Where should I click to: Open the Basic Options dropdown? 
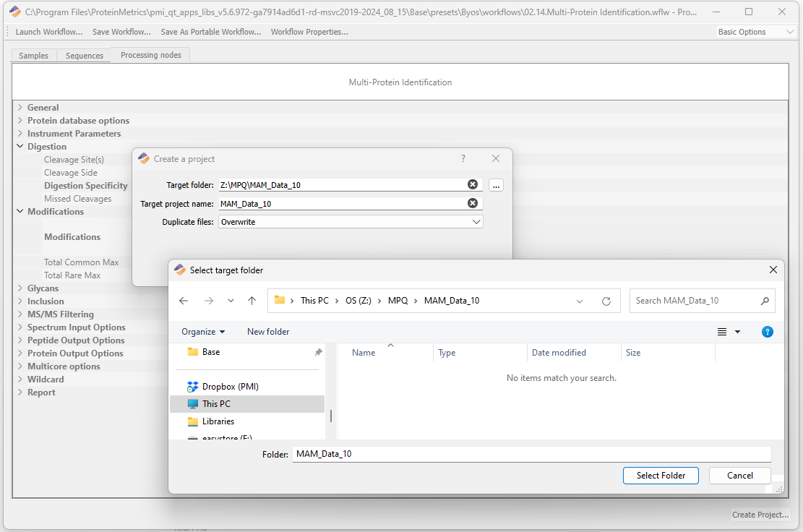tap(756, 32)
